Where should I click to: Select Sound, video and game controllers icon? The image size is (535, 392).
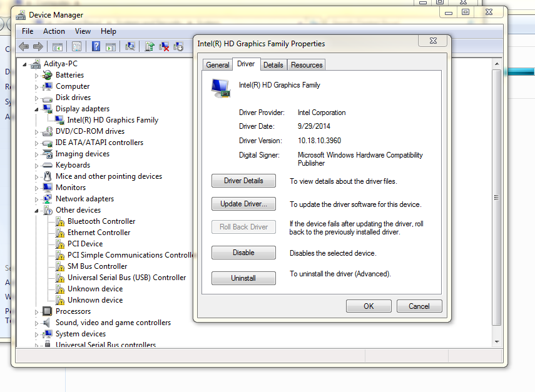(47, 323)
